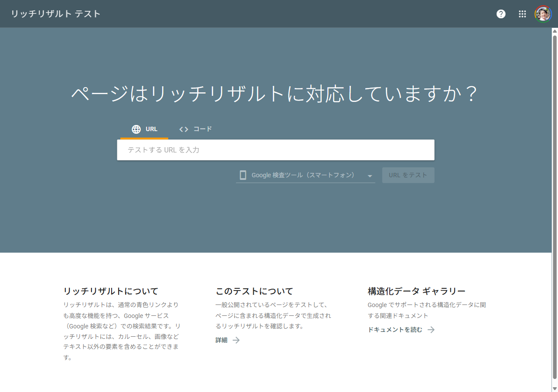Click the リッチリザルトについて heading
Screen dimensions: 558x392
[111, 291]
